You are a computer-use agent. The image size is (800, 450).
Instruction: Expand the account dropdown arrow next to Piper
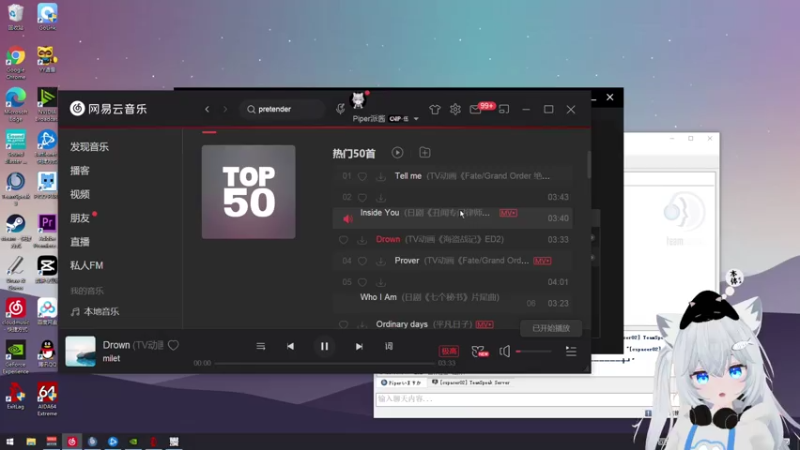[x=416, y=119]
